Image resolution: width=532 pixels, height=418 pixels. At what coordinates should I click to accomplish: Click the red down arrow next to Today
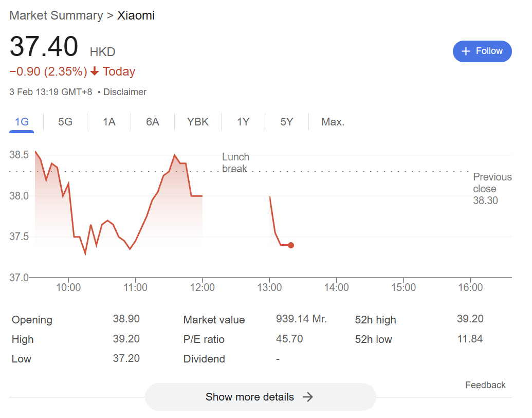[95, 71]
